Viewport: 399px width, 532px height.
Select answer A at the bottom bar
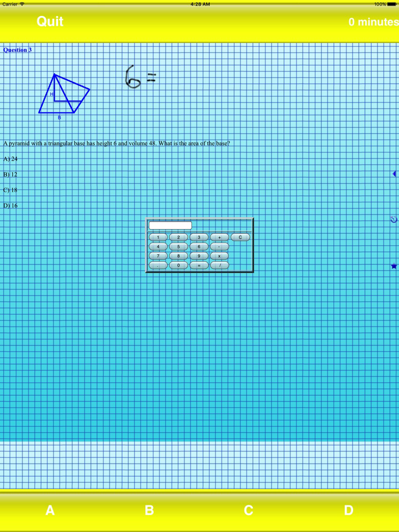(x=50, y=510)
